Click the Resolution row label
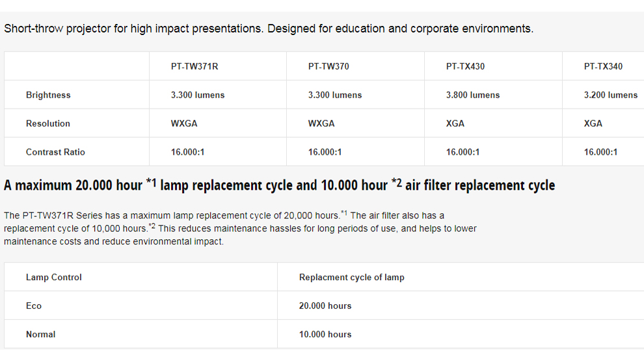The image size is (644, 362). pos(47,123)
